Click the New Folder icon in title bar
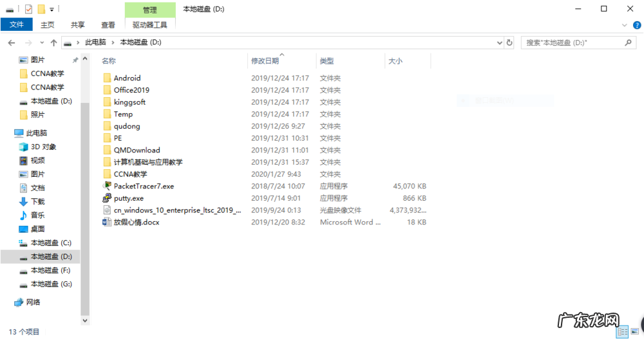 (41, 8)
